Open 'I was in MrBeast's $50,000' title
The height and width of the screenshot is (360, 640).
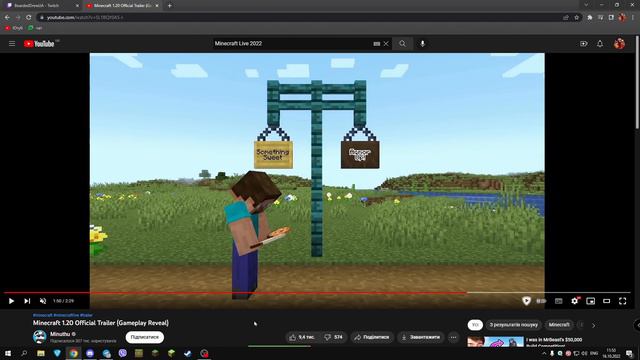(554, 340)
